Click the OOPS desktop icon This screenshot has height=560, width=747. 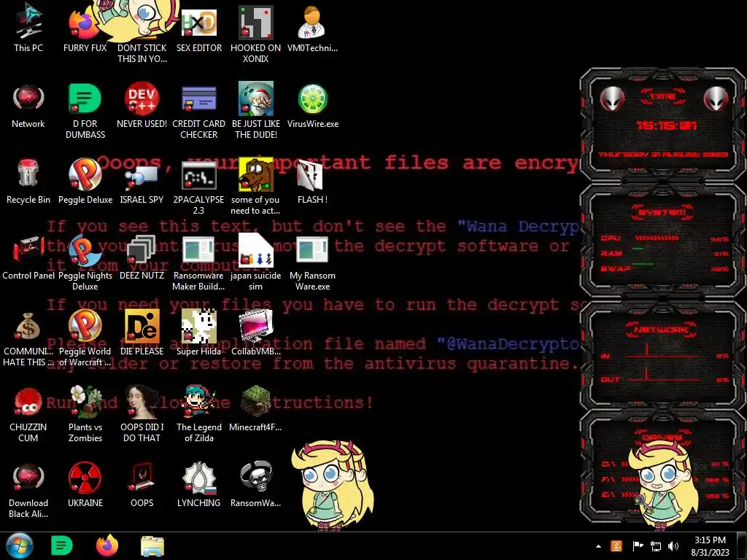point(142,485)
